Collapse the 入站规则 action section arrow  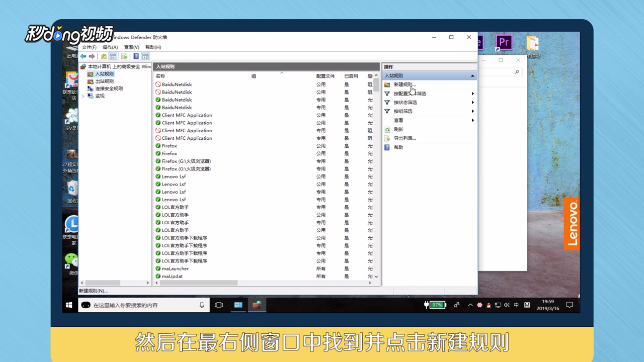tap(472, 76)
